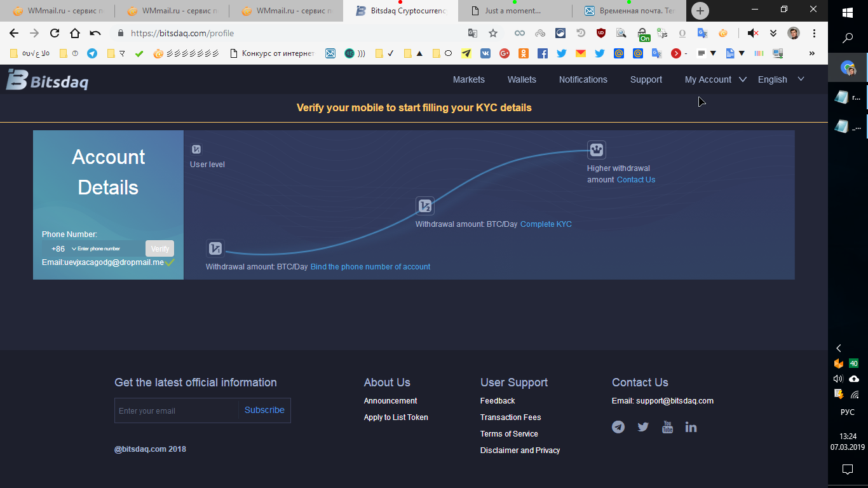
Task: Open Wallets in top navigation
Action: [522, 79]
